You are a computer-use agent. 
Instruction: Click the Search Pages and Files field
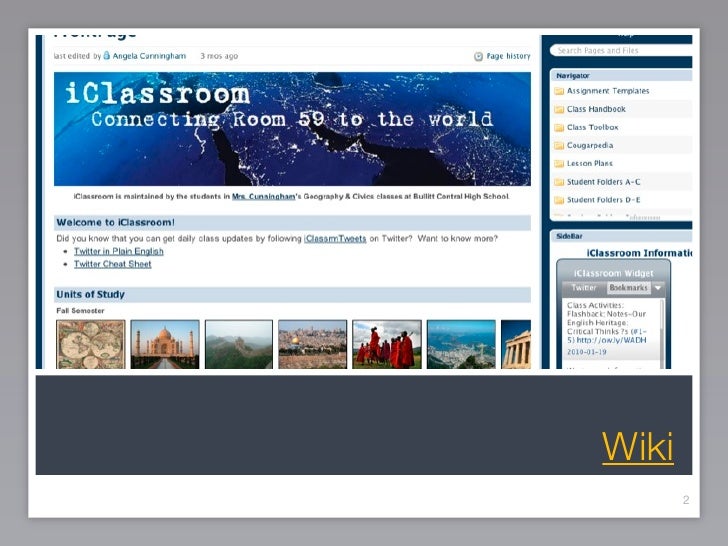(x=620, y=50)
